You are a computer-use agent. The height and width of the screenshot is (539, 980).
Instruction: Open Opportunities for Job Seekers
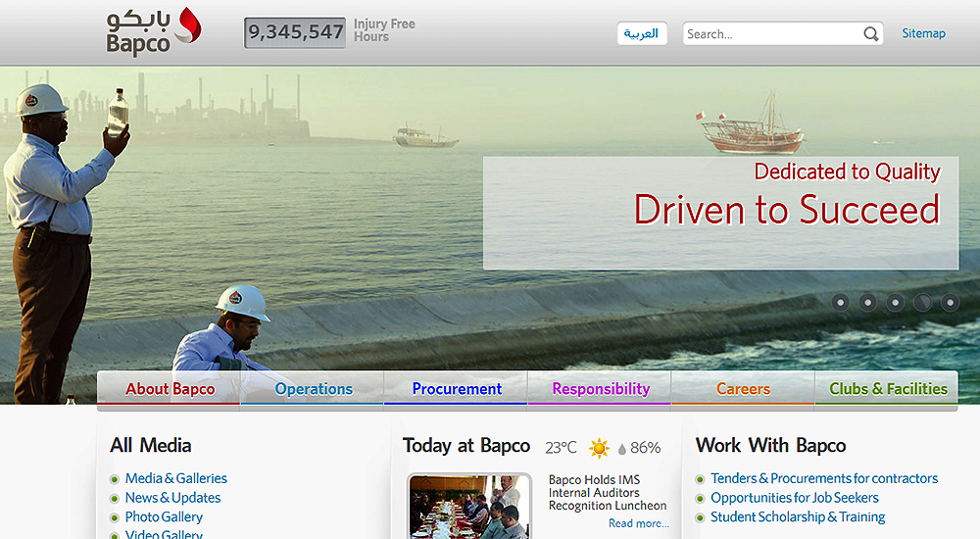[795, 498]
